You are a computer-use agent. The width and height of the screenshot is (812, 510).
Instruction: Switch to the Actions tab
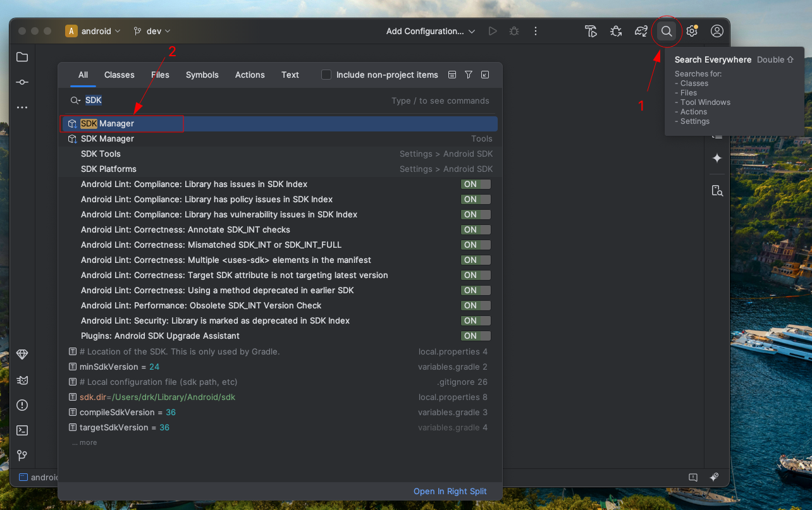[249, 74]
